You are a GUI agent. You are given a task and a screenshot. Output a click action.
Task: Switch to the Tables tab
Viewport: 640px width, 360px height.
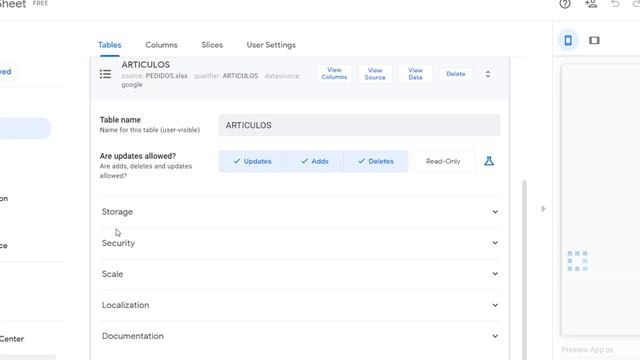[x=109, y=45]
